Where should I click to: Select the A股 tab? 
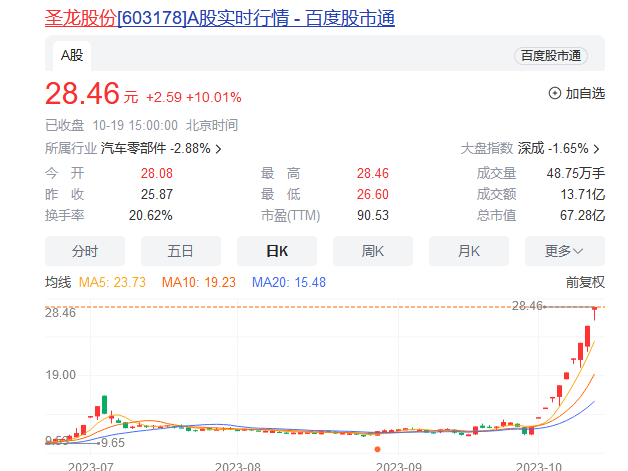[72, 55]
